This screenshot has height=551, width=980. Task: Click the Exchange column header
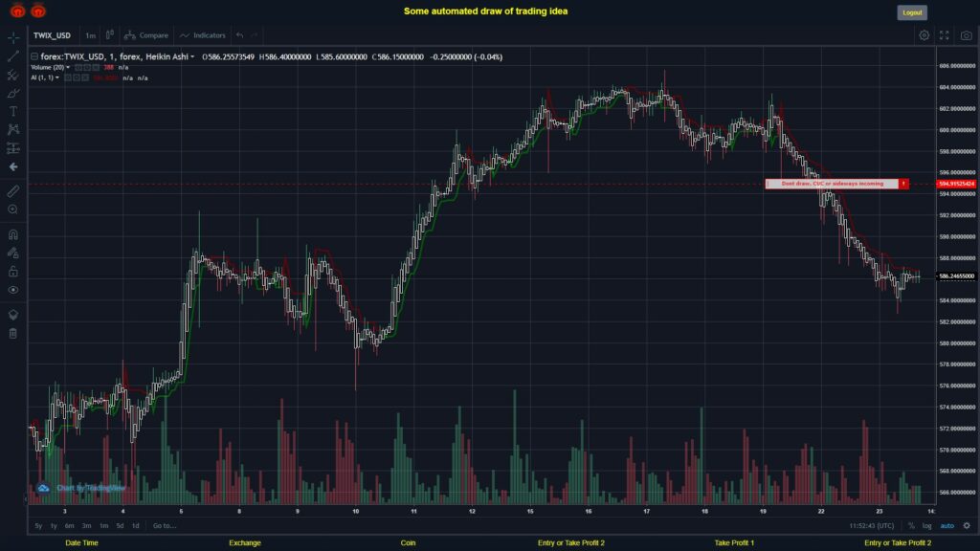tap(244, 543)
